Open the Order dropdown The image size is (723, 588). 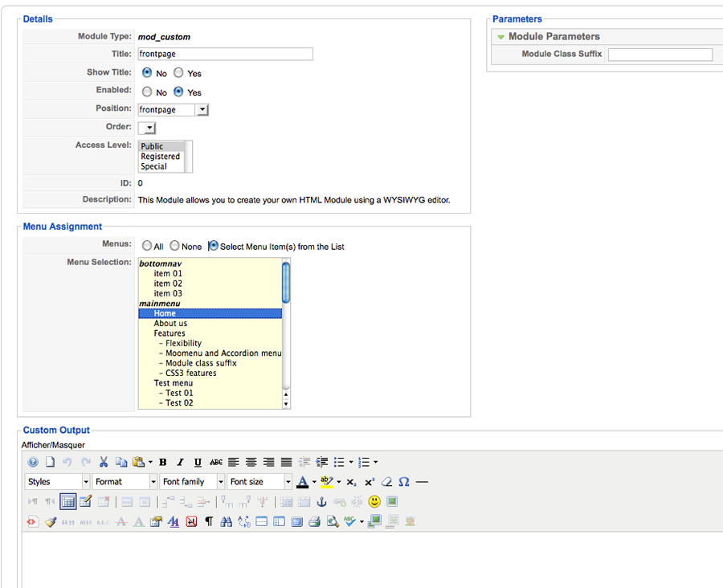tap(150, 129)
